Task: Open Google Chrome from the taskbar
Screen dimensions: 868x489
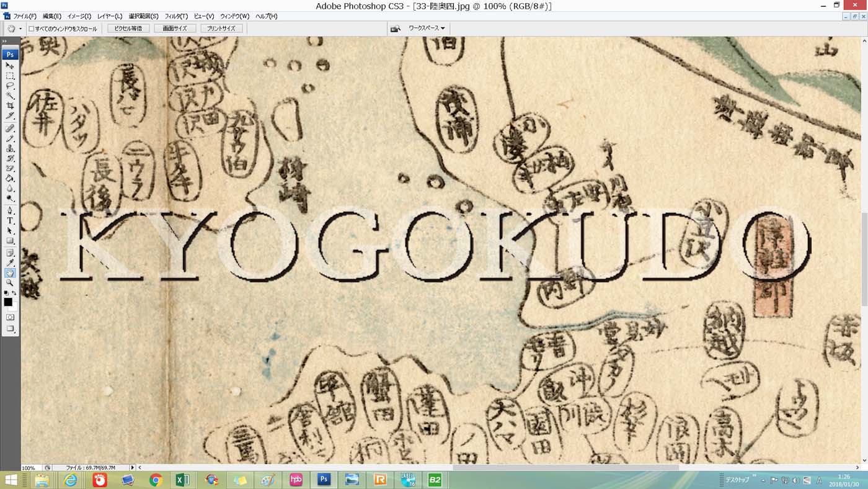Action: tap(155, 480)
